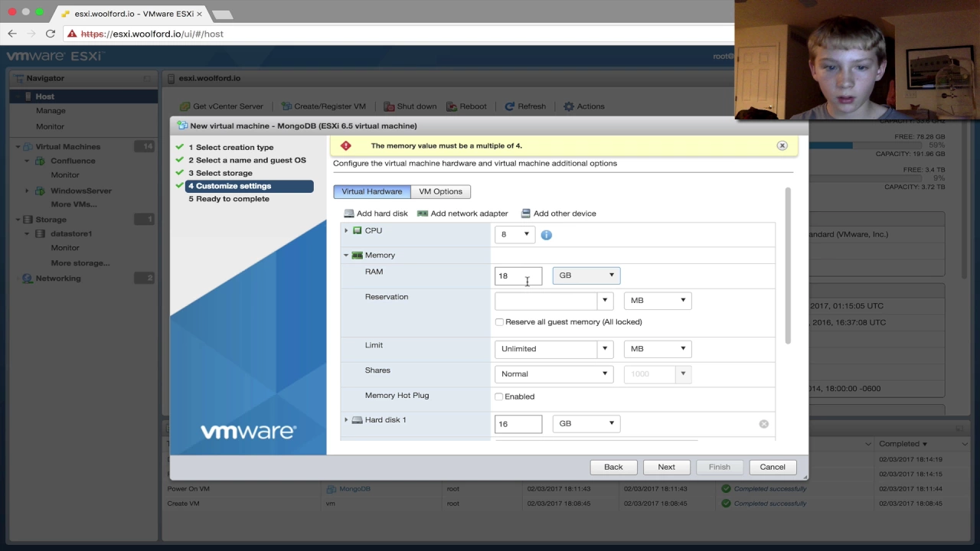
Task: Click the Reboot host icon
Action: (452, 106)
